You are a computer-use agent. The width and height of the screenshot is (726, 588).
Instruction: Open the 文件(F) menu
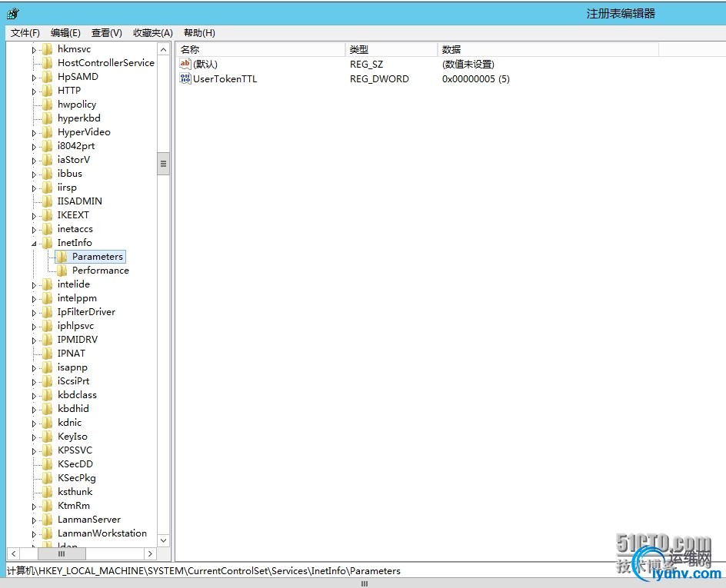click(x=25, y=33)
